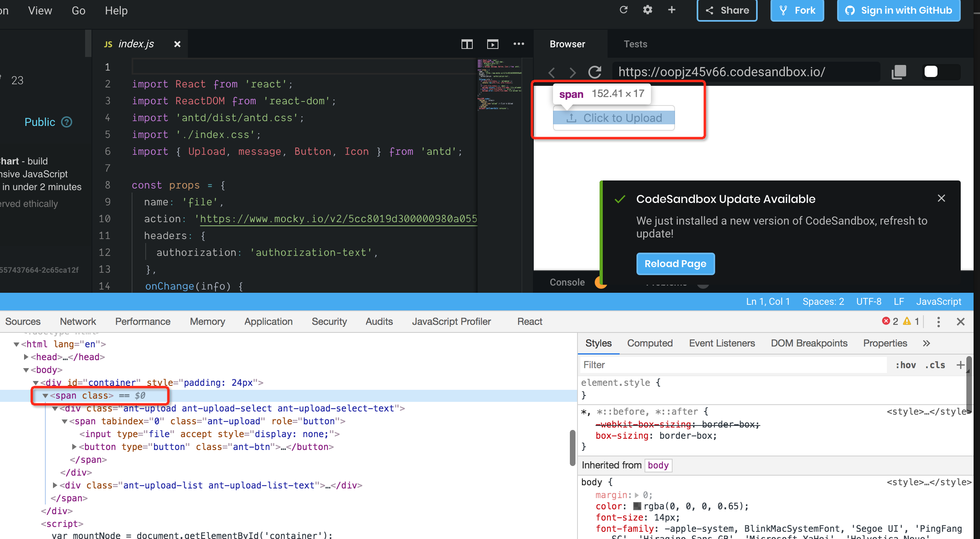The width and height of the screenshot is (980, 539).
Task: Open the Go menu
Action: tap(78, 10)
